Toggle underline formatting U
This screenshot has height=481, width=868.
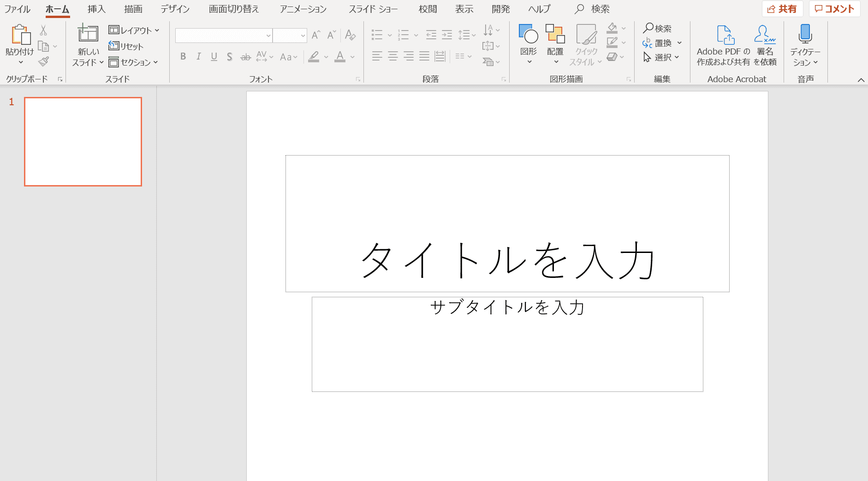pos(214,56)
